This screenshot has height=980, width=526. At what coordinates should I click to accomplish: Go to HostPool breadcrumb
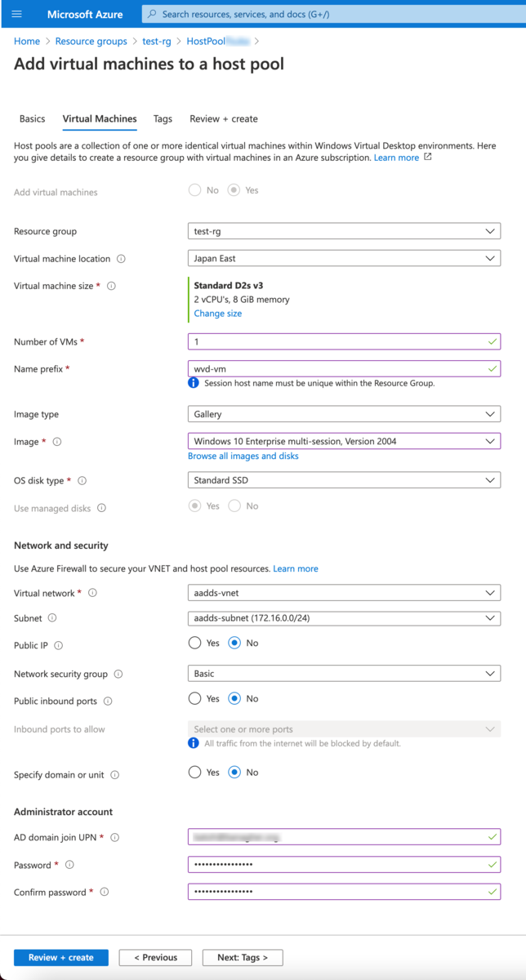(x=218, y=41)
